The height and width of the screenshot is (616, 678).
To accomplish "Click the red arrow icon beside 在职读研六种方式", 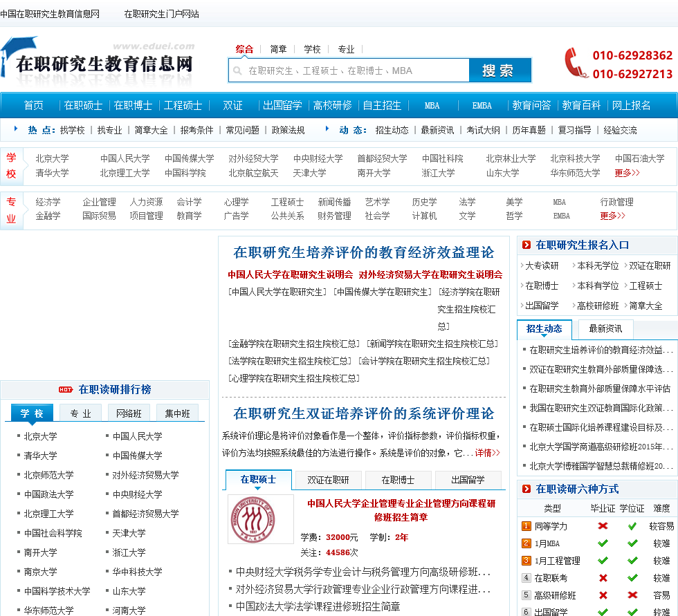I will pyautogui.click(x=526, y=489).
